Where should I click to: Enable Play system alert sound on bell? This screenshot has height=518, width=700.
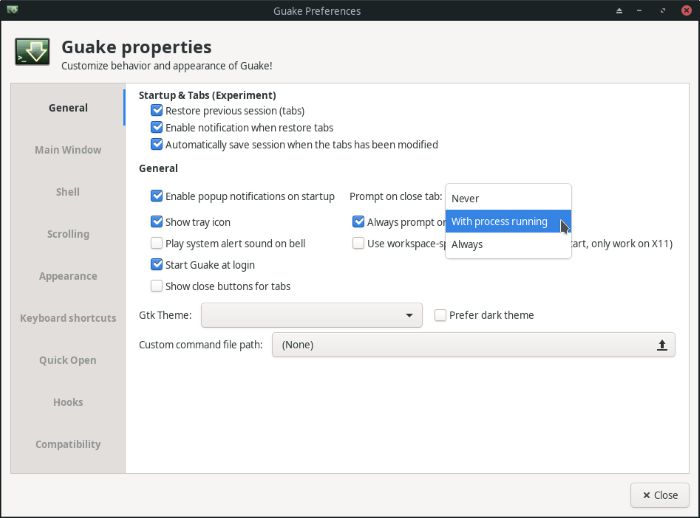coord(156,243)
